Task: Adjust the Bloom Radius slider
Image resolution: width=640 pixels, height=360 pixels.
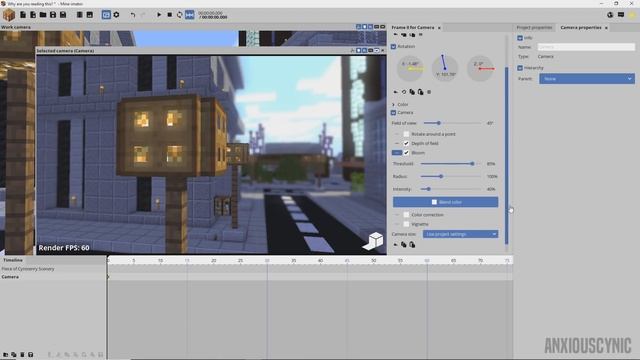Action: [x=451, y=176]
